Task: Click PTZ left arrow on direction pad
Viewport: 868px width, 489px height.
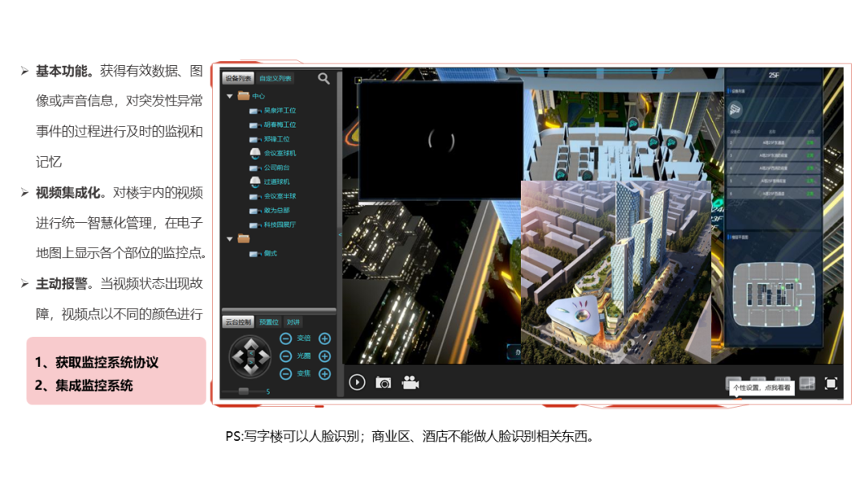Action: (x=237, y=357)
